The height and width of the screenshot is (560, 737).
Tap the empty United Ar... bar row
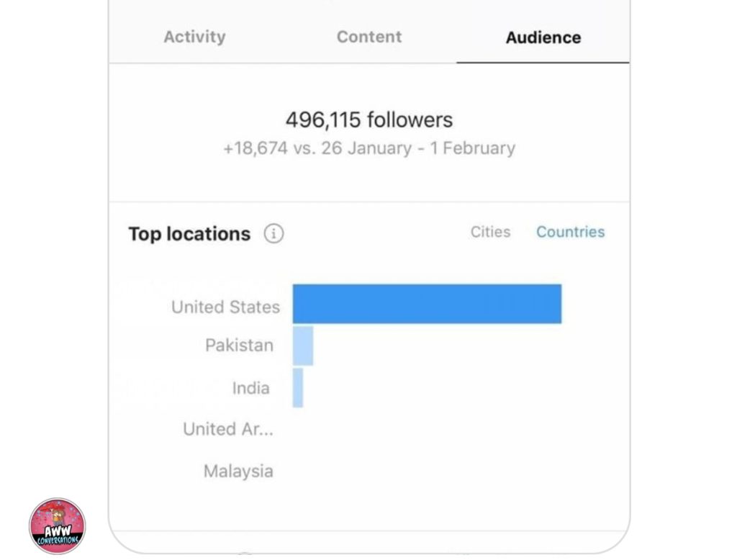[x=427, y=429]
